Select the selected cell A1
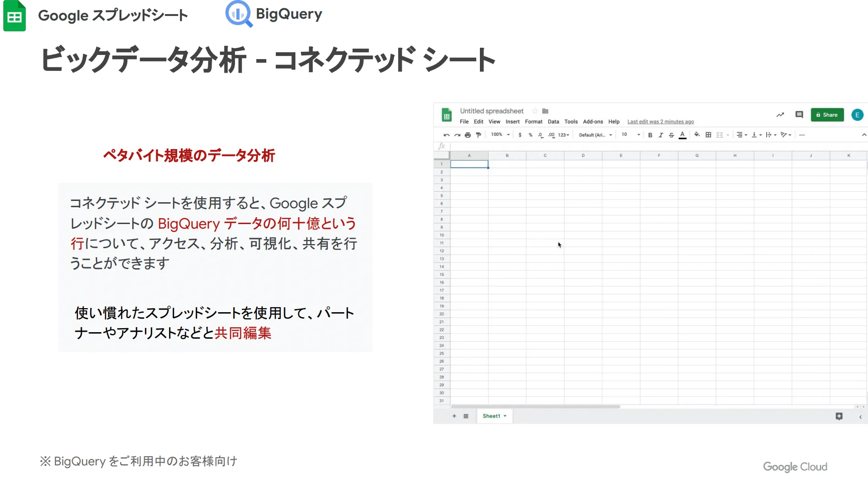The height and width of the screenshot is (489, 868). [x=469, y=164]
